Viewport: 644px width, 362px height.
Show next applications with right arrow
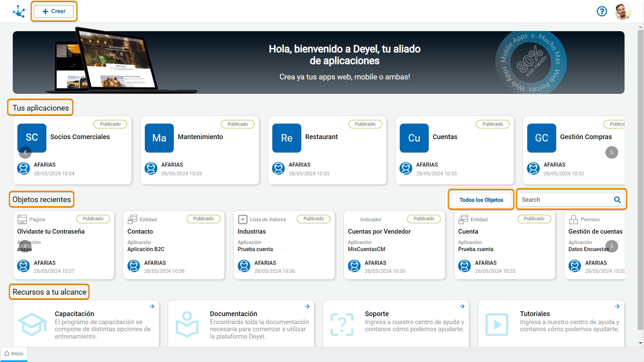coord(611,153)
